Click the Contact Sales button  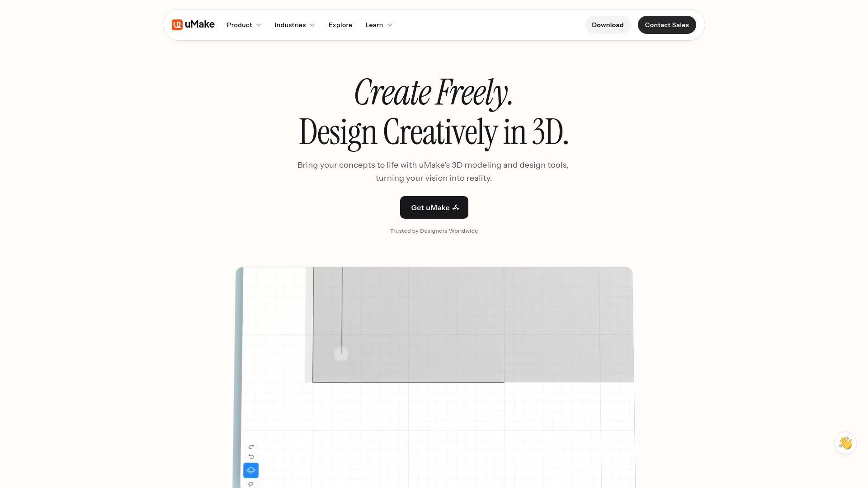(x=666, y=24)
